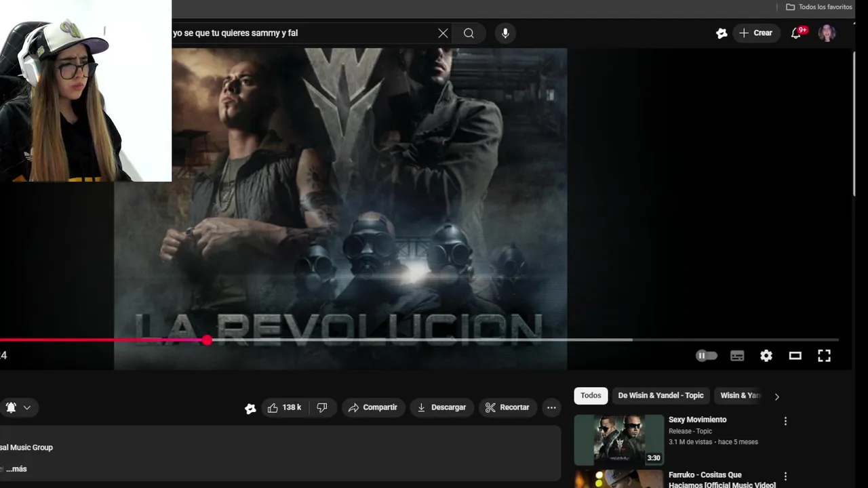Select the partially visible Wisin & Yandel chip
Image resolution: width=868 pixels, height=488 pixels.
coord(740,396)
